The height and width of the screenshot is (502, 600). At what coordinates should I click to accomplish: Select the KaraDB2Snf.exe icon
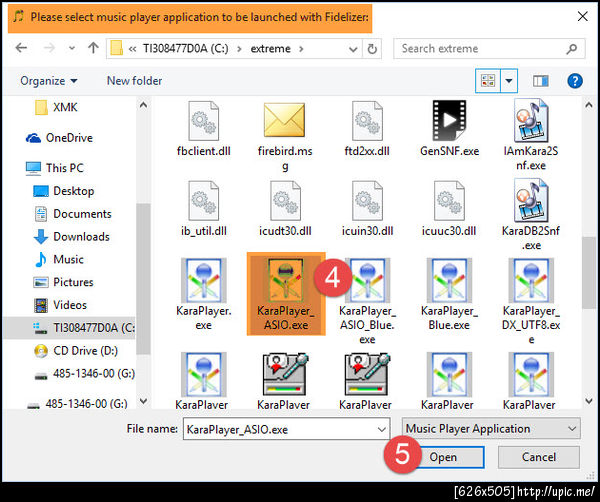point(531,200)
